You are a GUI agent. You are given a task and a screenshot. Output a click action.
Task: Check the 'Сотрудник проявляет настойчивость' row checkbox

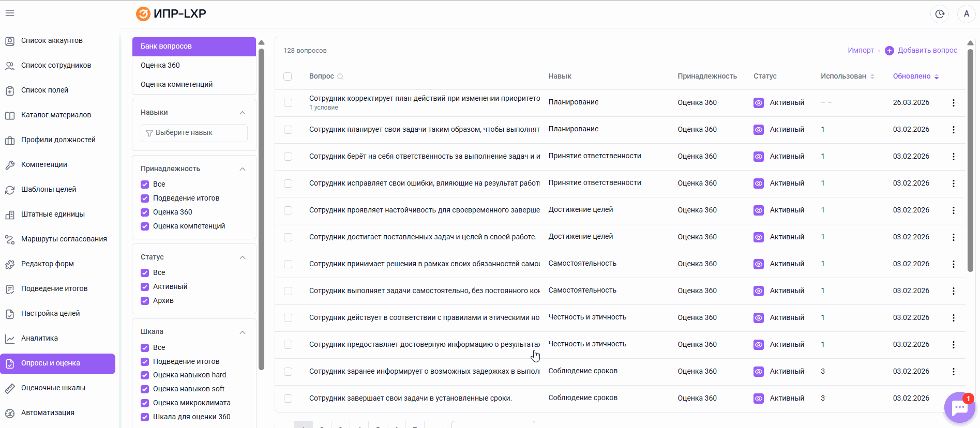point(288,210)
